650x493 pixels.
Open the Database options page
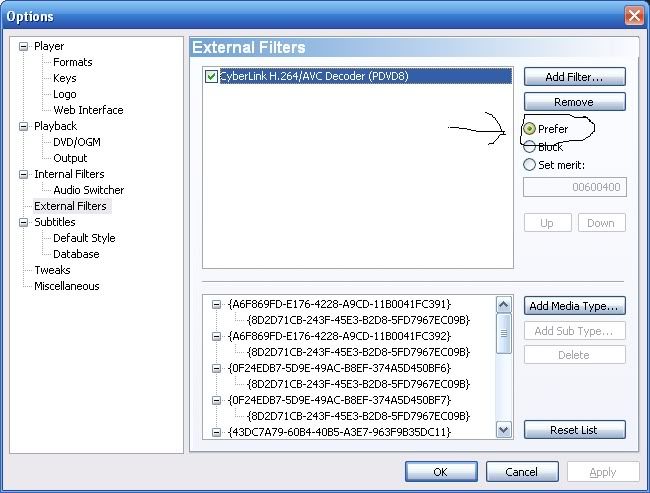(76, 254)
